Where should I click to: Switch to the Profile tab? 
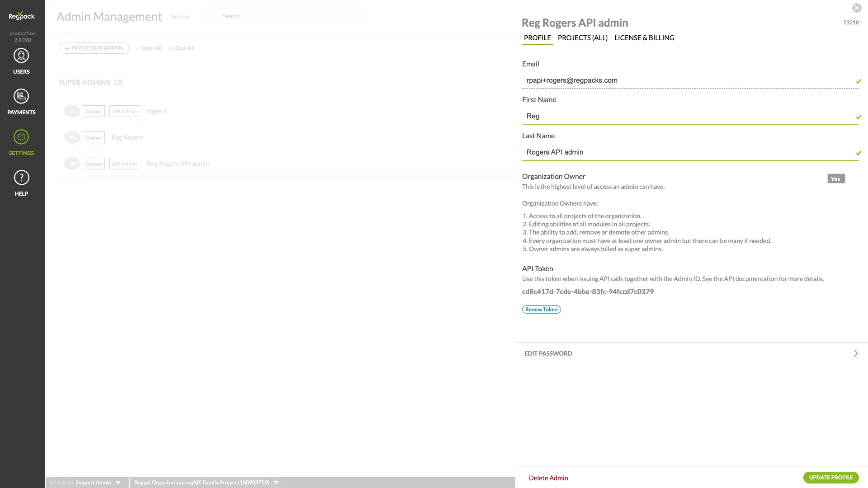click(537, 38)
